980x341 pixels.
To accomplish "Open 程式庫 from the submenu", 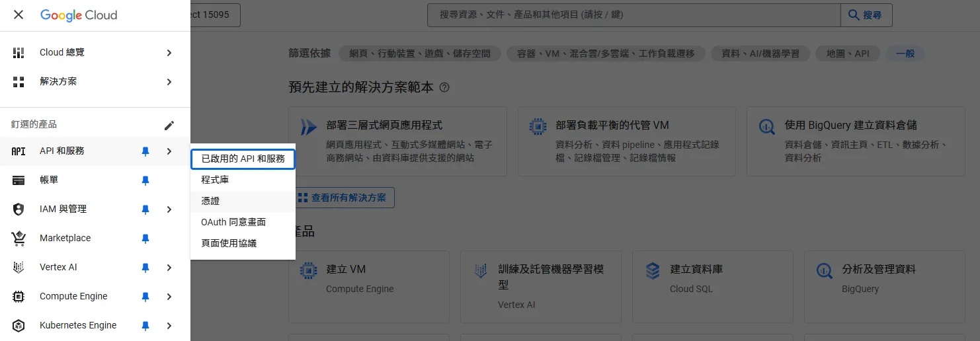I will 243,180.
